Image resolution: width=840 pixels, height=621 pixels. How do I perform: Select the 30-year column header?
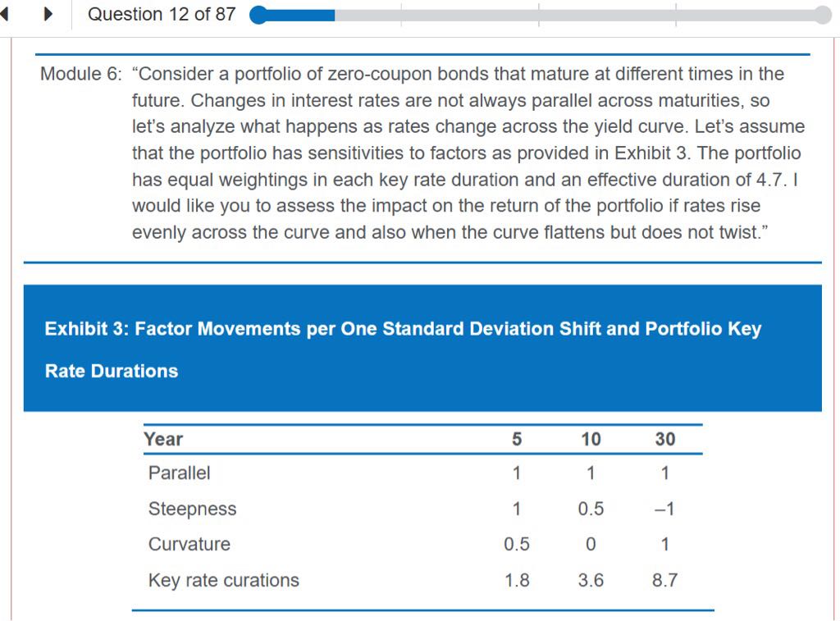coord(665,439)
